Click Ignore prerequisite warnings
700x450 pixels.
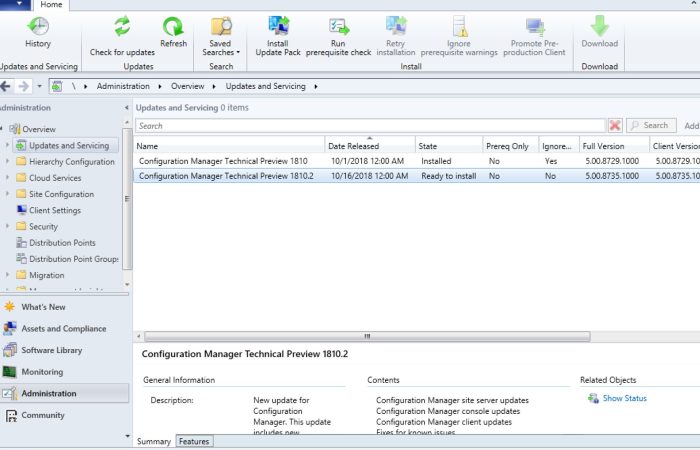(459, 37)
